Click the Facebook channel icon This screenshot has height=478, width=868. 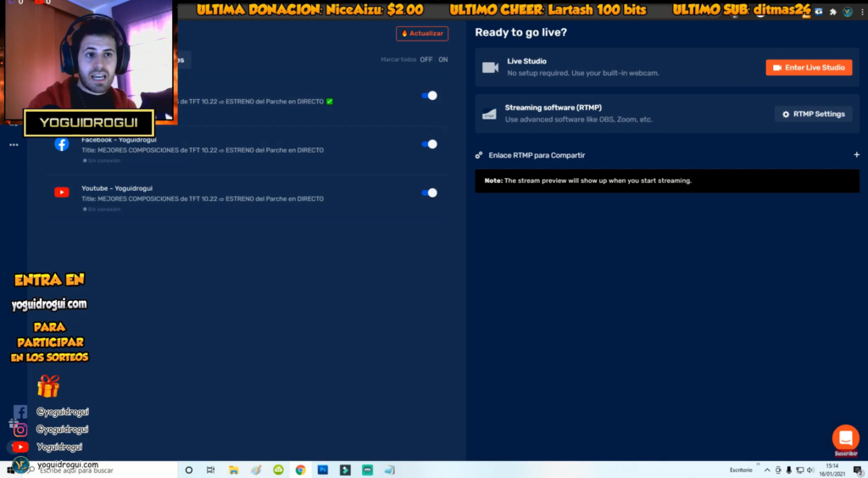pyautogui.click(x=62, y=144)
